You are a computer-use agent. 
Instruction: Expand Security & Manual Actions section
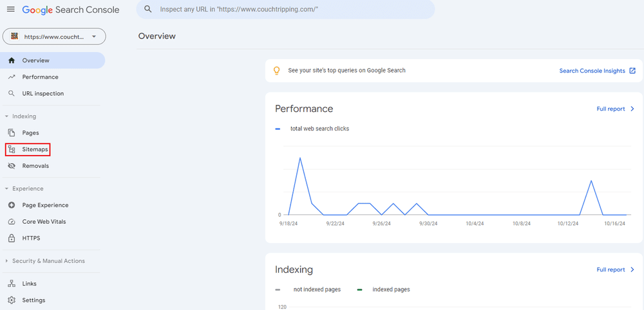coord(7,261)
